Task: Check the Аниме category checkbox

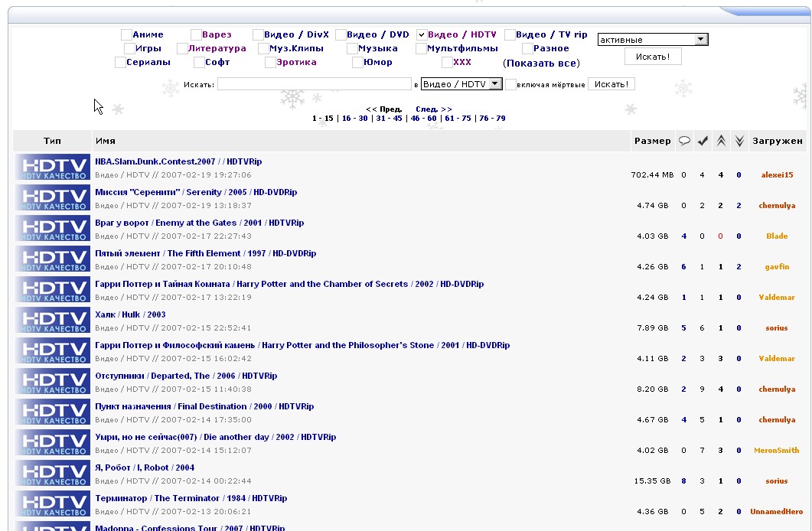Action: (x=126, y=34)
